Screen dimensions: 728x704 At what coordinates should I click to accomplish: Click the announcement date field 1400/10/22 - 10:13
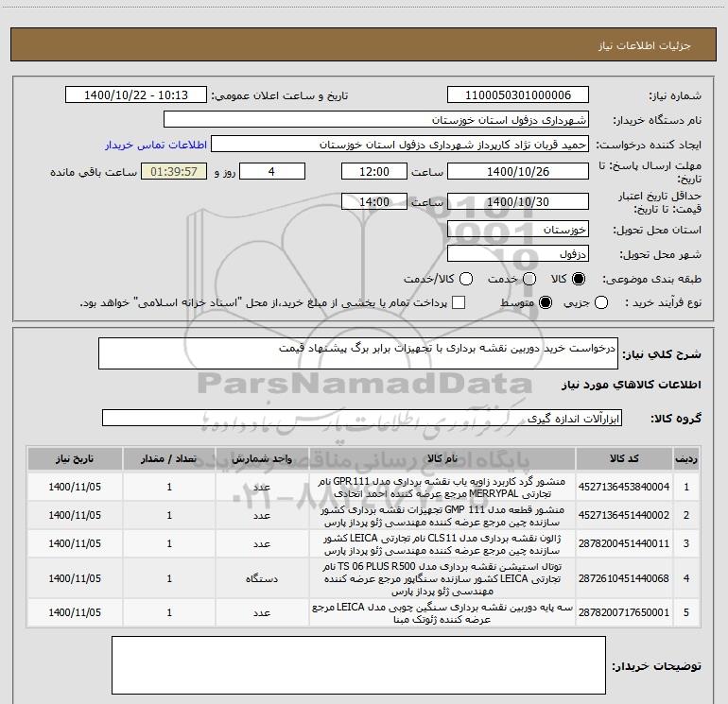[x=136, y=95]
